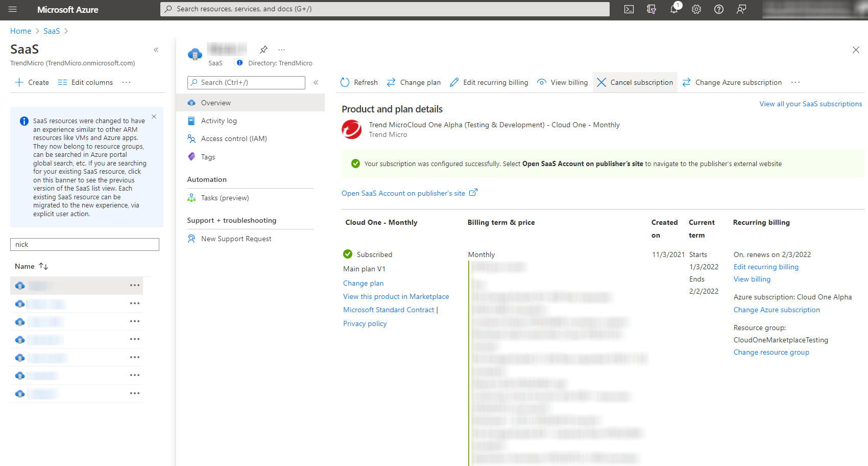Sort list by the Name column
Viewport: 868px width, 466px height.
click(31, 266)
